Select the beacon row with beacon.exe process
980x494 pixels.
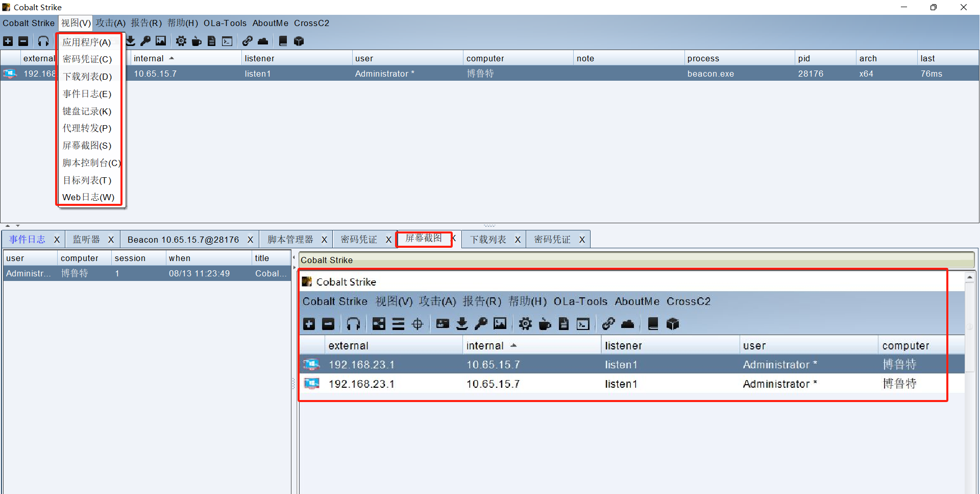click(489, 74)
